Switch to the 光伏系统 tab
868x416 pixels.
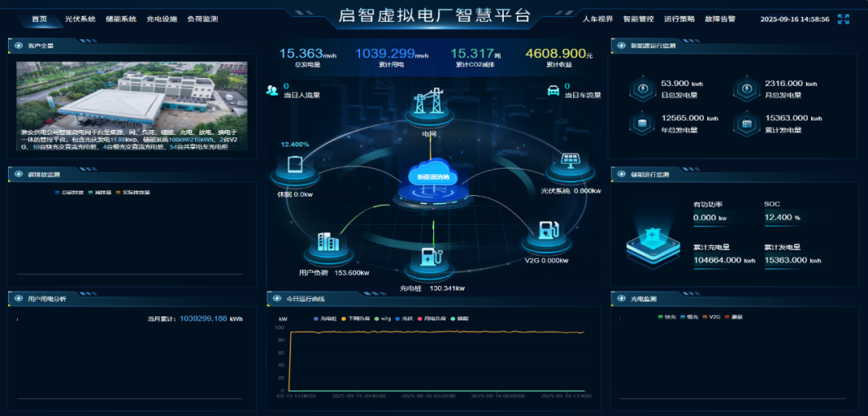coord(80,18)
